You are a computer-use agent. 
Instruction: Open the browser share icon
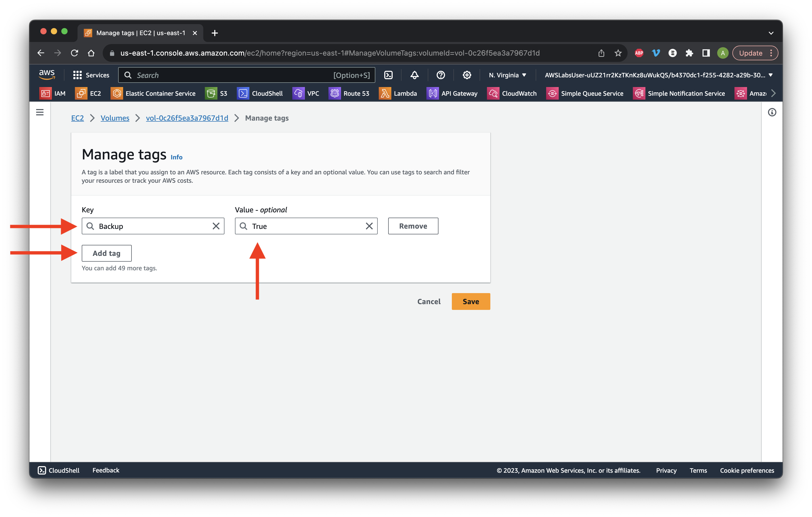601,53
